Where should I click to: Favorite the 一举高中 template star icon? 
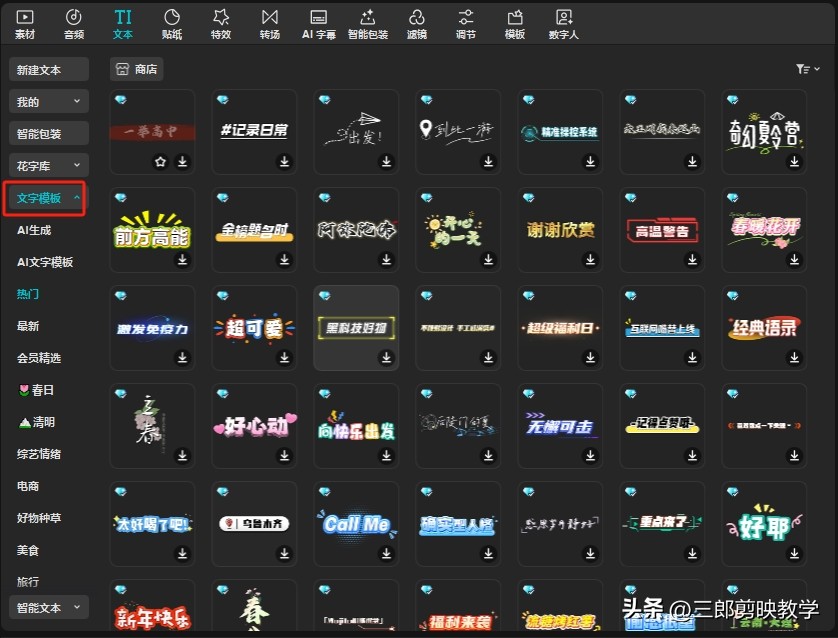[x=160, y=161]
